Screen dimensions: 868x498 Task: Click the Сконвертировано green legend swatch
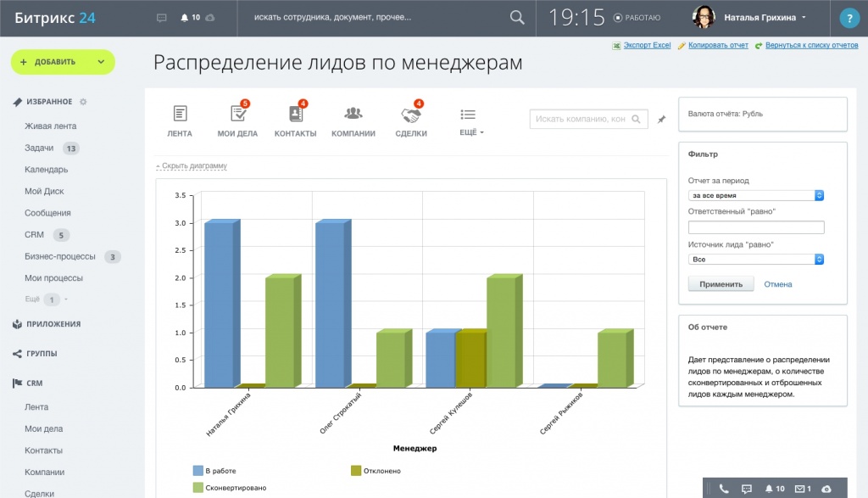(198, 488)
